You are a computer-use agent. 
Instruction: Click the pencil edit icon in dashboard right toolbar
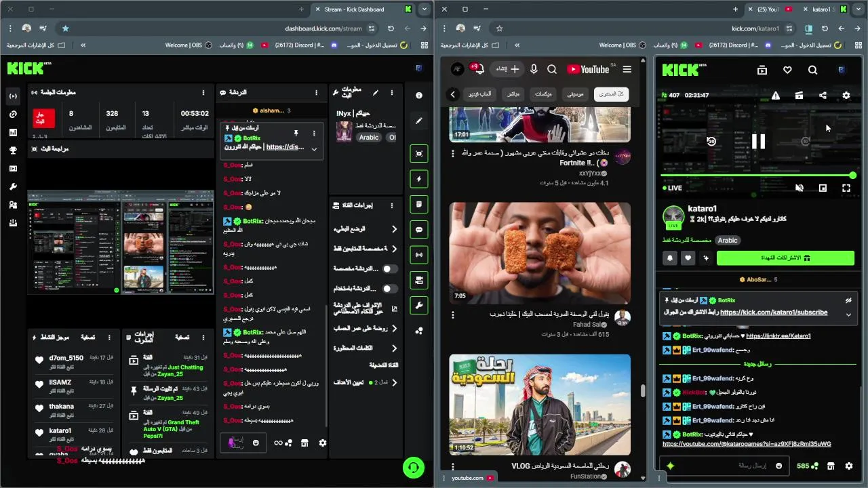coord(419,121)
